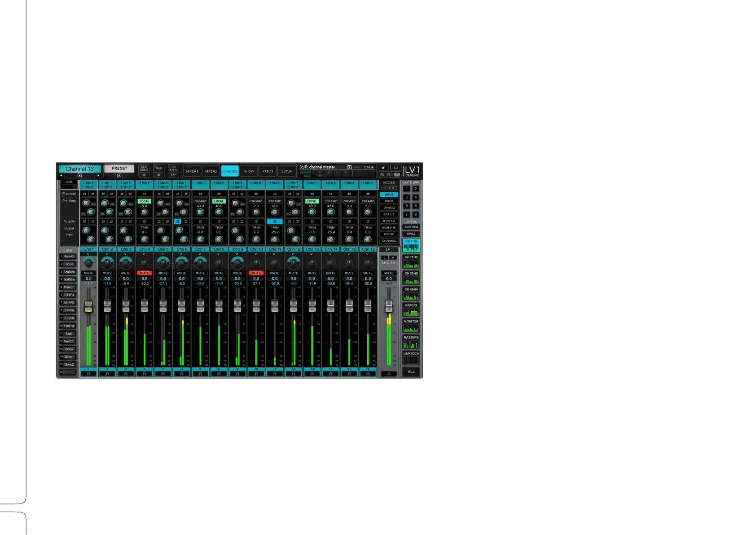Click the Chn 4 polarity symbol
This screenshot has height=535, width=756.
point(145,221)
